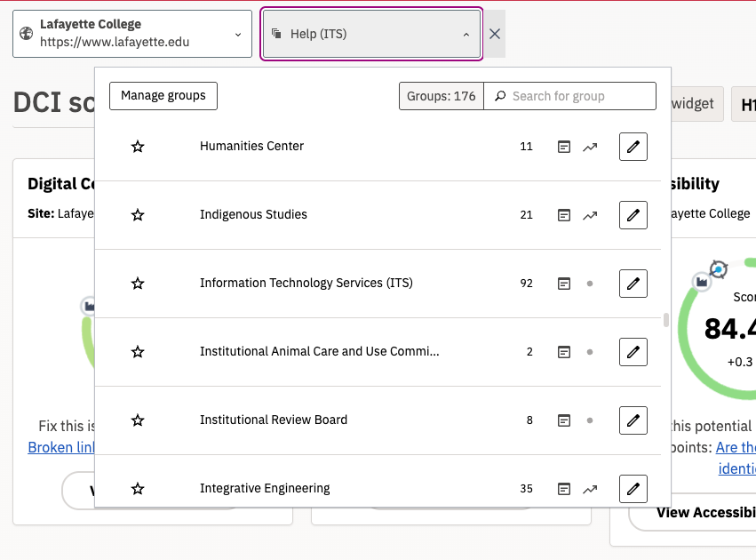Image resolution: width=756 pixels, height=560 pixels.
Task: Star the Indigenous Studies group
Action: pos(138,215)
